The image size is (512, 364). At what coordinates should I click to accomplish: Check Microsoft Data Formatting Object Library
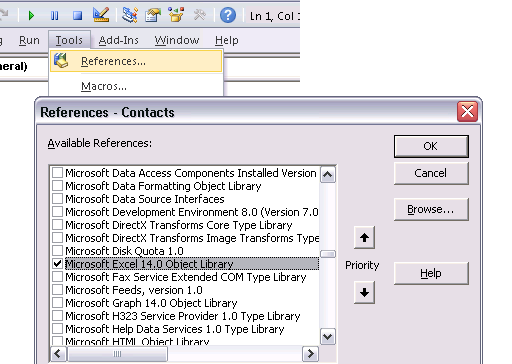(58, 186)
